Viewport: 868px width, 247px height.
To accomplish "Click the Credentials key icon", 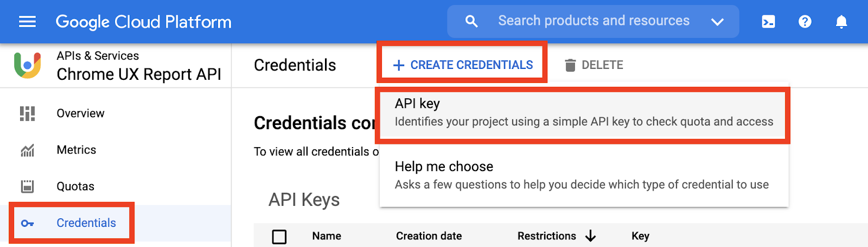I will 27,223.
